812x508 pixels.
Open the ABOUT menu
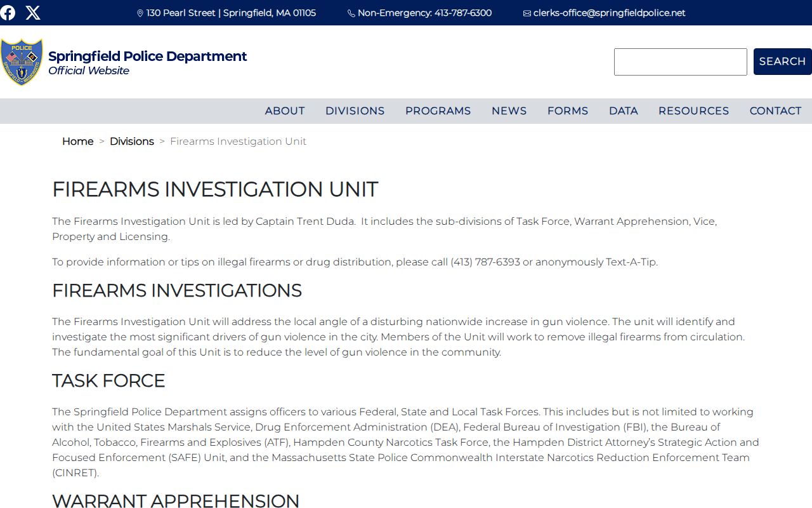coord(285,110)
